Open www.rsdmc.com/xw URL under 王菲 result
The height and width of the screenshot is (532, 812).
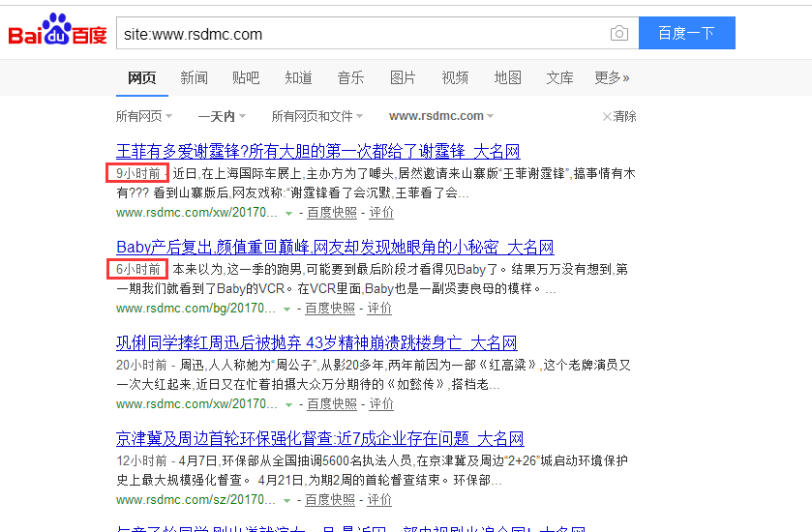coord(196,213)
